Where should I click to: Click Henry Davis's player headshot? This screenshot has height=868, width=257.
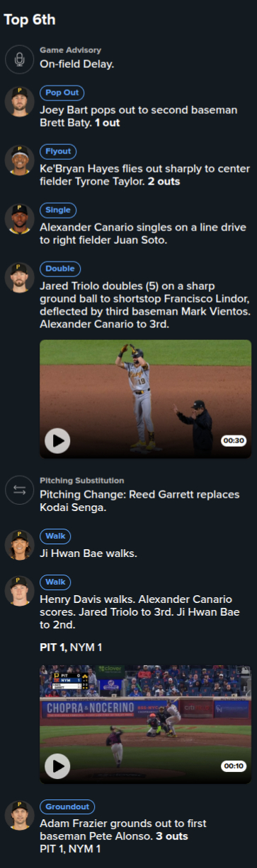click(x=20, y=591)
